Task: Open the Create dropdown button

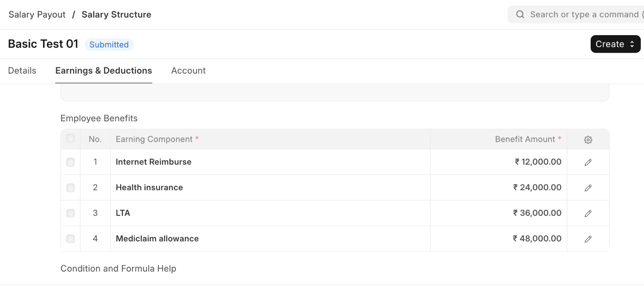Action: click(x=615, y=44)
